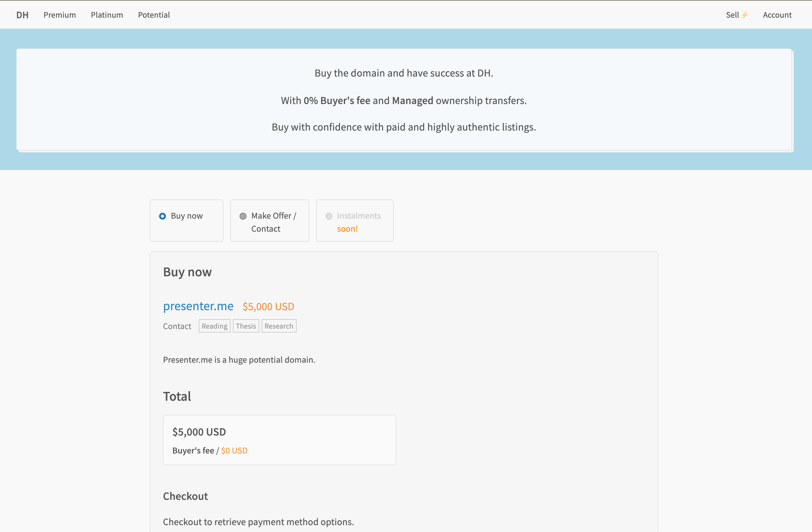Click the Checkout heading
Image resolution: width=812 pixels, height=532 pixels.
[x=185, y=496]
